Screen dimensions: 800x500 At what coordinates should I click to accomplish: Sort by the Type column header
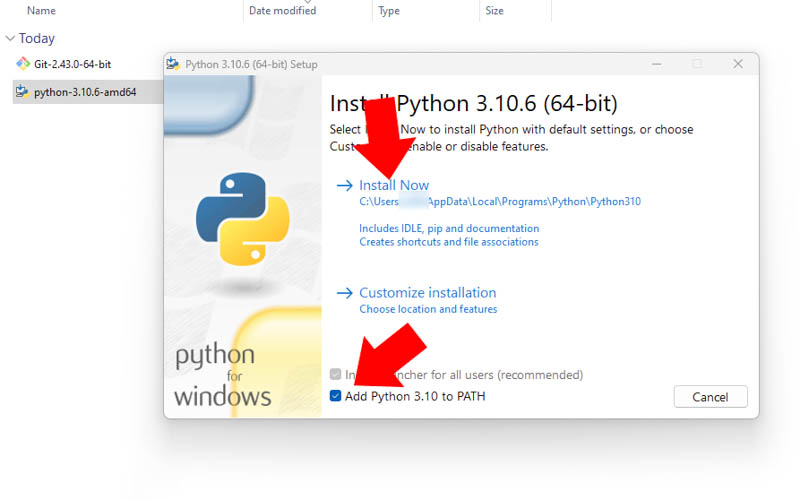(389, 11)
